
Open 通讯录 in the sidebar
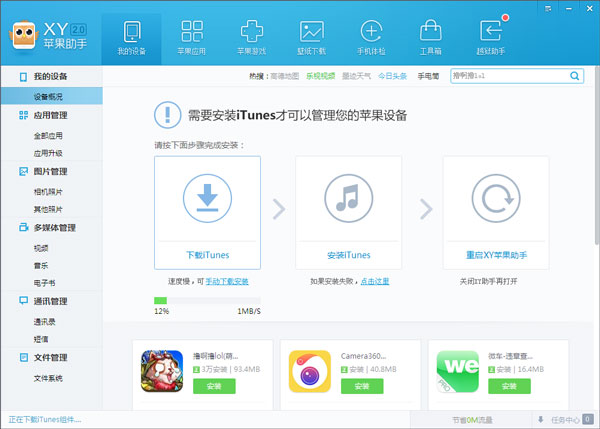click(x=44, y=322)
